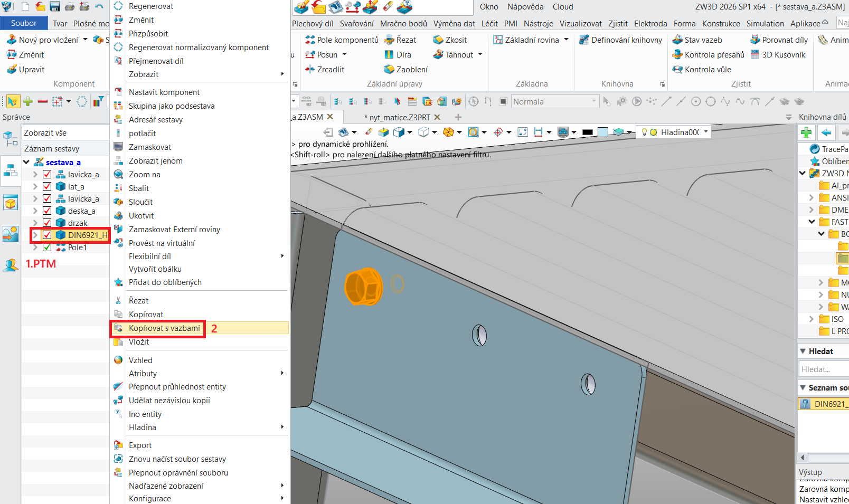849x504 pixels.
Task: Toggle checkbox for deska_a component
Action: pyautogui.click(x=47, y=211)
